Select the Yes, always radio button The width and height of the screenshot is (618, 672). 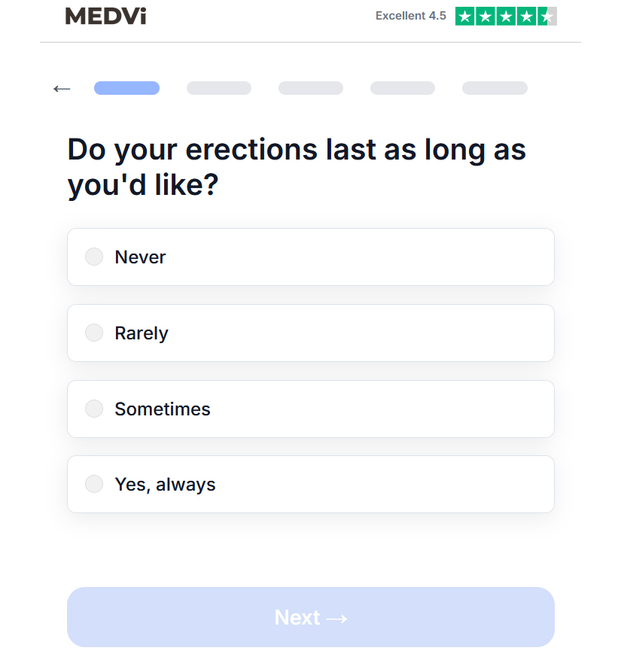coord(94,484)
